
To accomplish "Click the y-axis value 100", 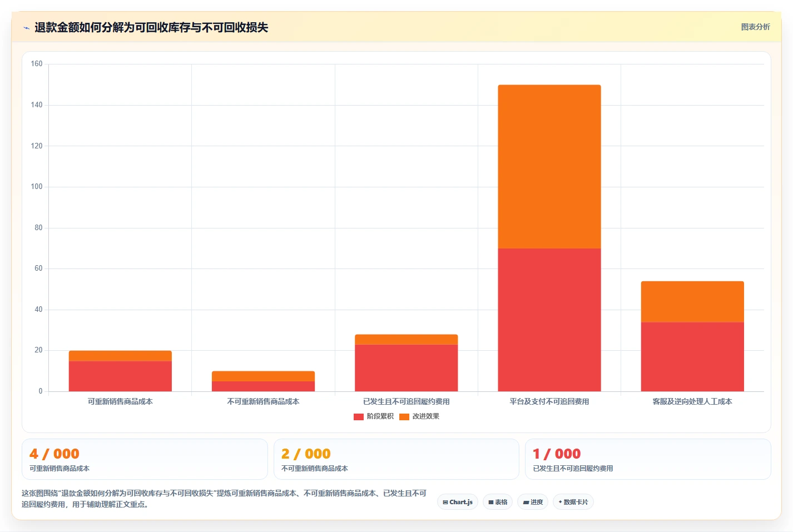I will pyautogui.click(x=37, y=187).
